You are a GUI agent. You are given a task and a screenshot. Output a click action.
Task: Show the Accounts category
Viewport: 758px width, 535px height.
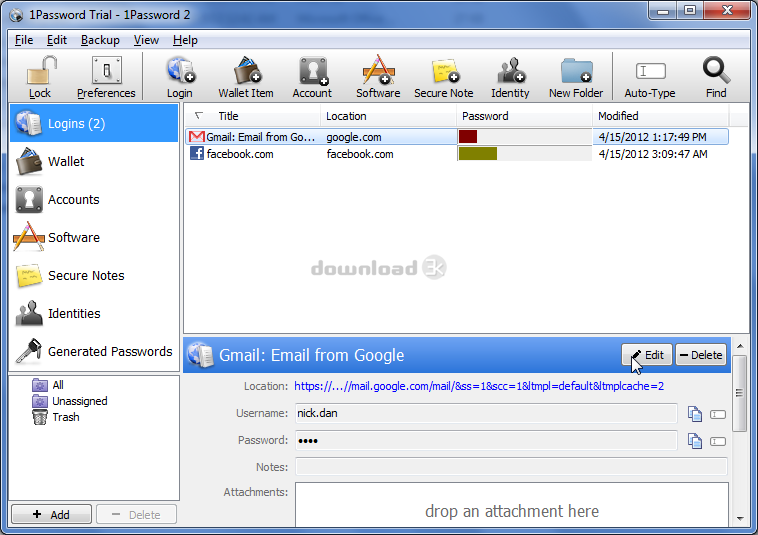[x=94, y=200]
